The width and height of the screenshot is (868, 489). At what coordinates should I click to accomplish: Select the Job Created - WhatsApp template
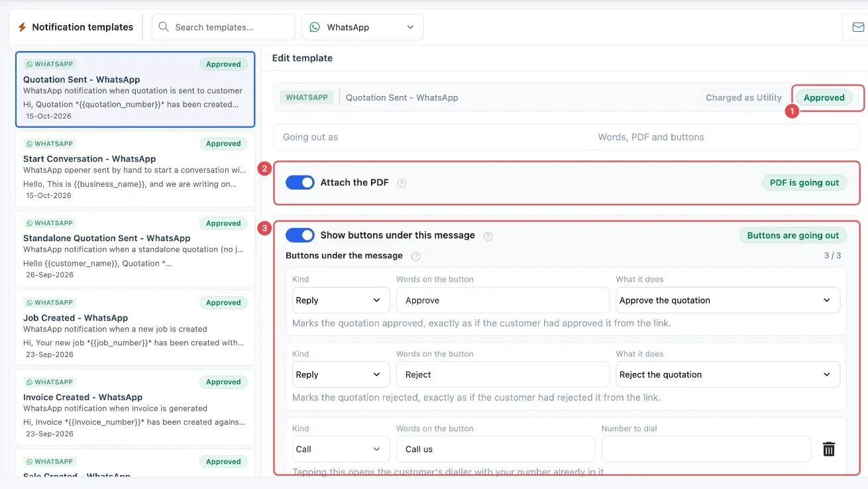135,328
